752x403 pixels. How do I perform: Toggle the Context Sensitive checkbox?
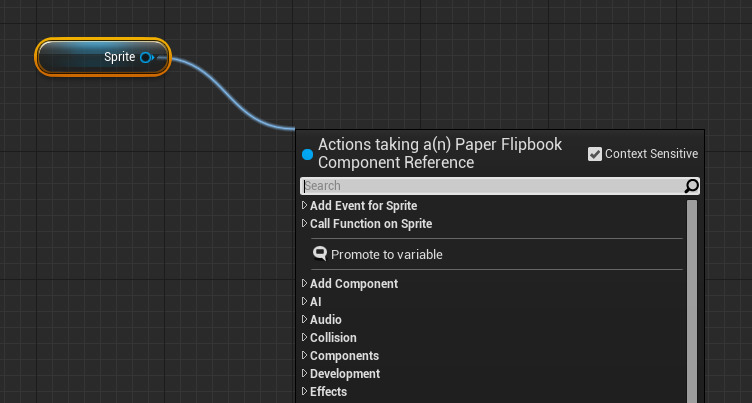click(x=595, y=154)
